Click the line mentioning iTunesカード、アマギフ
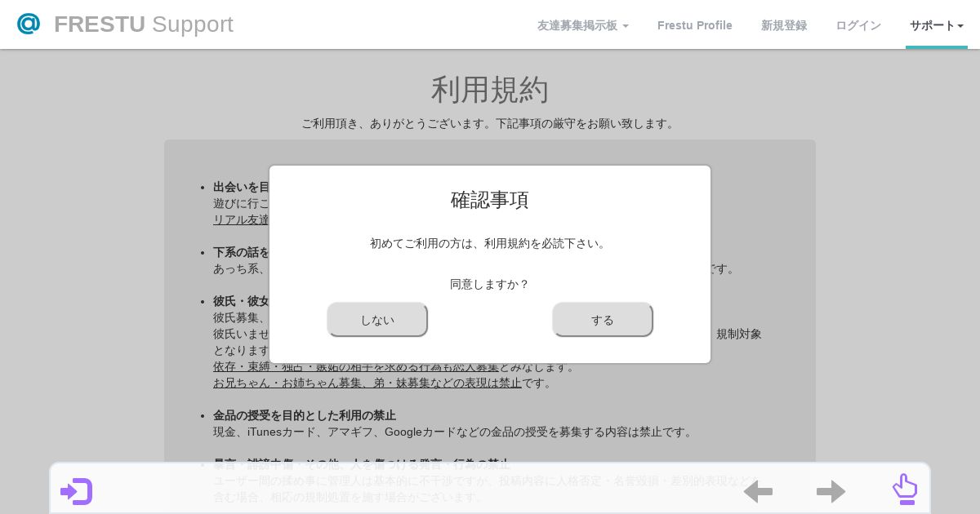Screen dimensions: 980x514 coord(454,432)
